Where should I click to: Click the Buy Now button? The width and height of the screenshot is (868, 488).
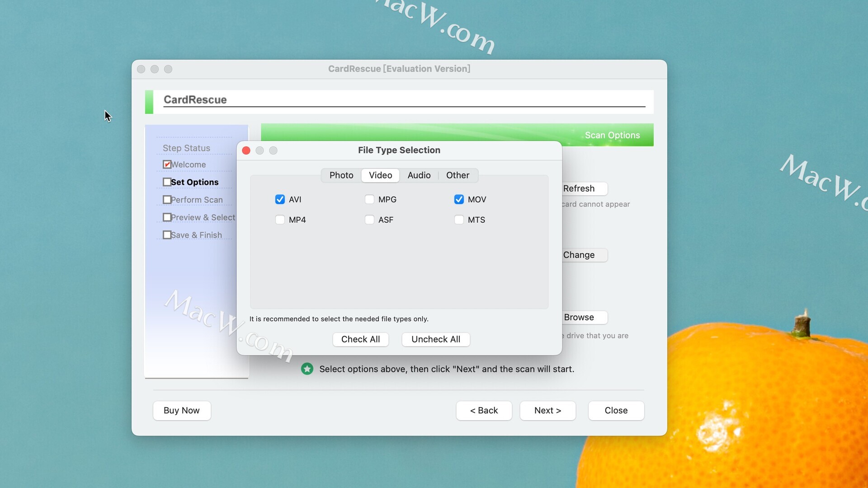click(182, 410)
